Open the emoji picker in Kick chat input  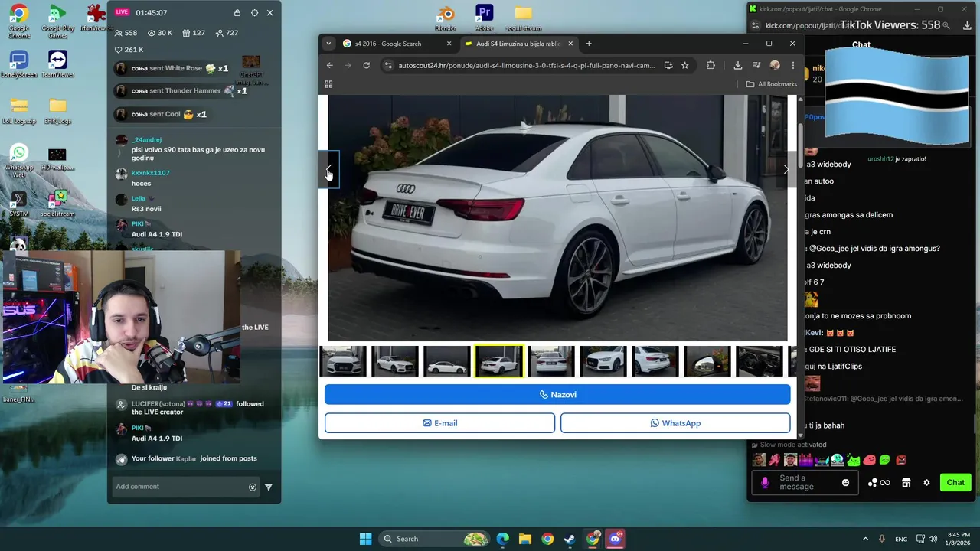pos(846,483)
